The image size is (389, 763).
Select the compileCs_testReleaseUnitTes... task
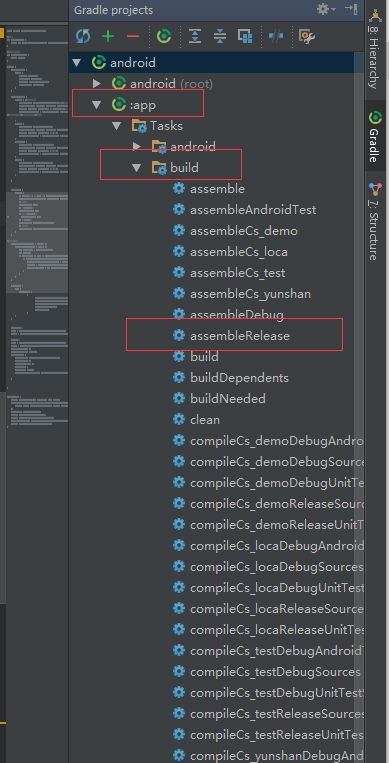(x=277, y=735)
